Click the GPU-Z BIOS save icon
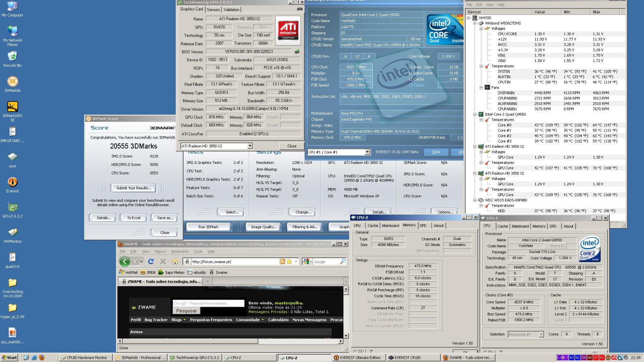Screen dimensions: 644x362 (x=297, y=52)
